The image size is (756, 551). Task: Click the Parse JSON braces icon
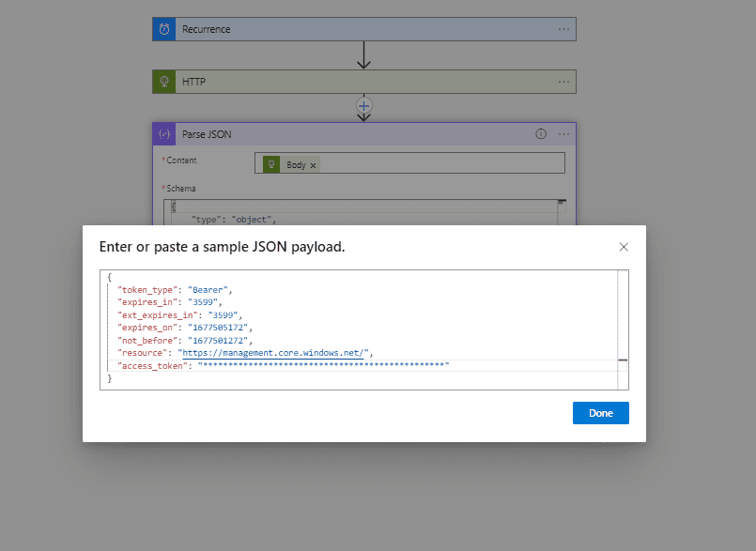pyautogui.click(x=164, y=134)
